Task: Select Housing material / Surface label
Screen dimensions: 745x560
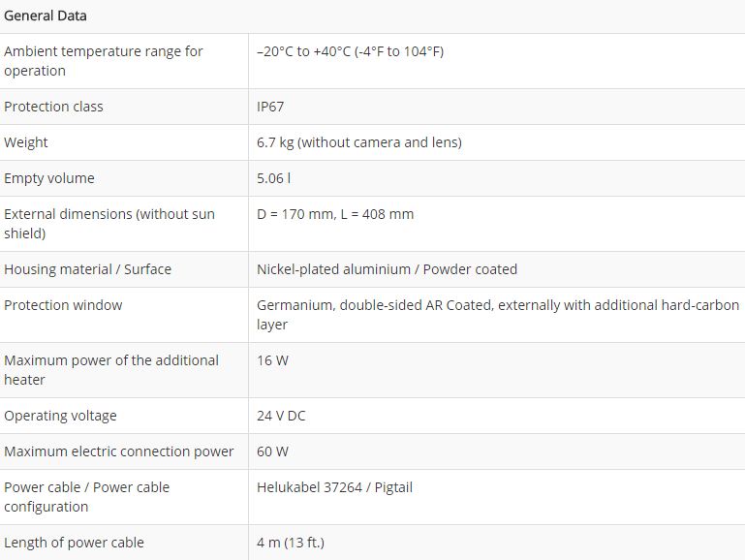Action: coord(87,269)
